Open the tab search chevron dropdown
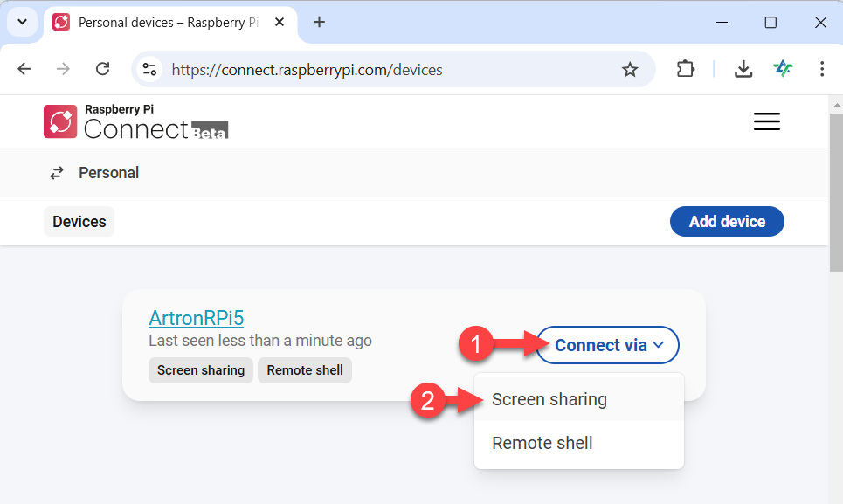Image resolution: width=843 pixels, height=504 pixels. pyautogui.click(x=22, y=22)
